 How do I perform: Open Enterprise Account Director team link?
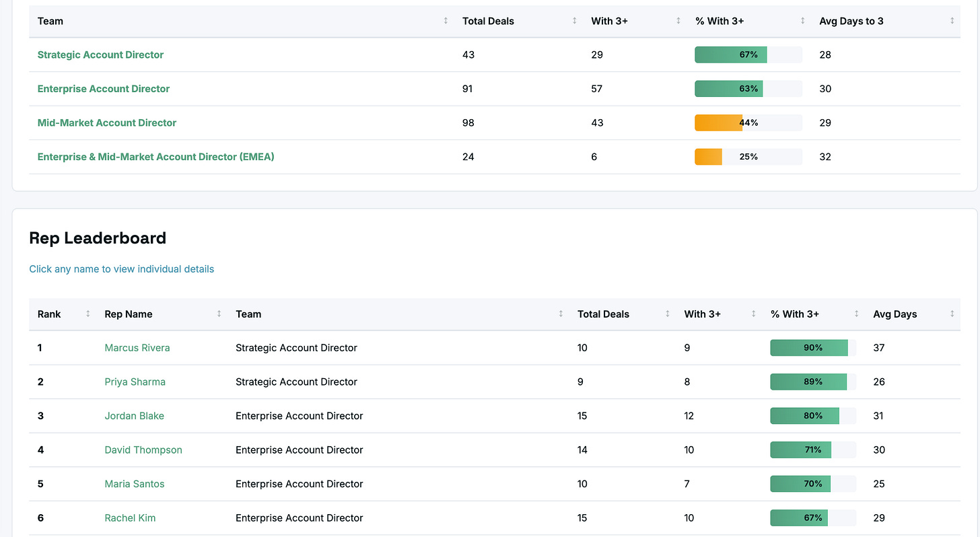click(104, 89)
